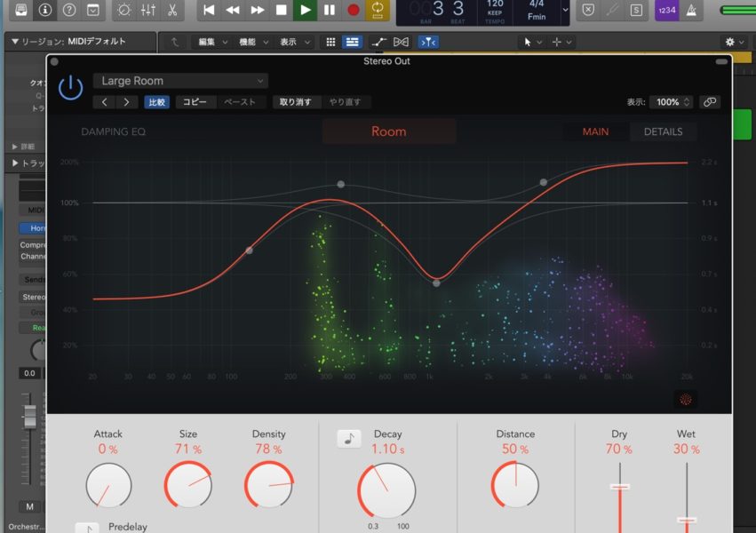Go to the previous preset
Screen dimensions: 756x533
tap(104, 102)
